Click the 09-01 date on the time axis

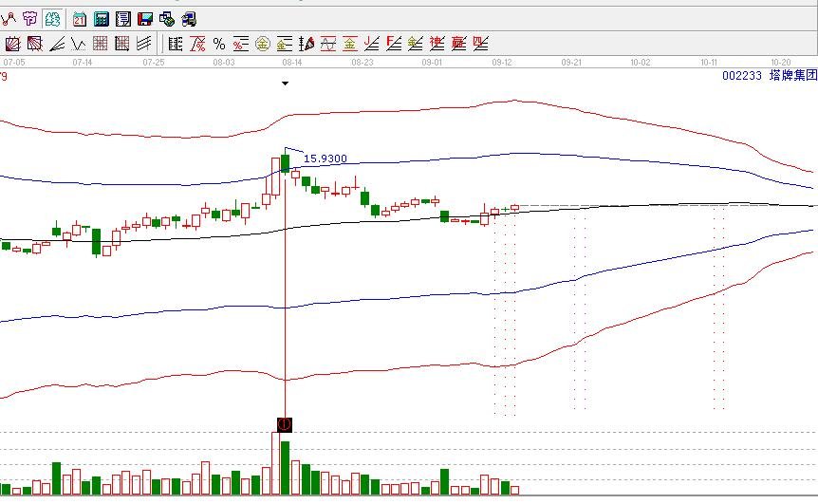point(432,63)
